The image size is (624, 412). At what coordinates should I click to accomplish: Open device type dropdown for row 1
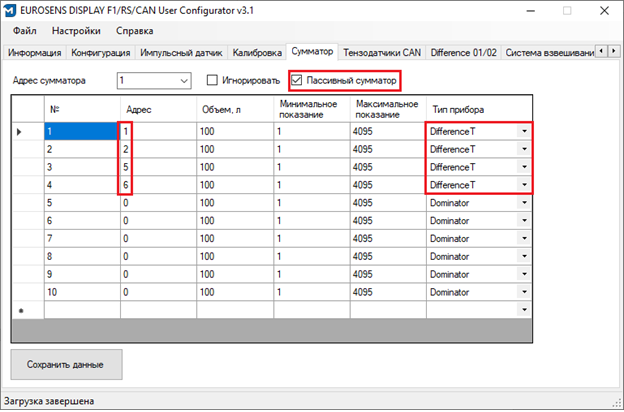pyautogui.click(x=524, y=131)
